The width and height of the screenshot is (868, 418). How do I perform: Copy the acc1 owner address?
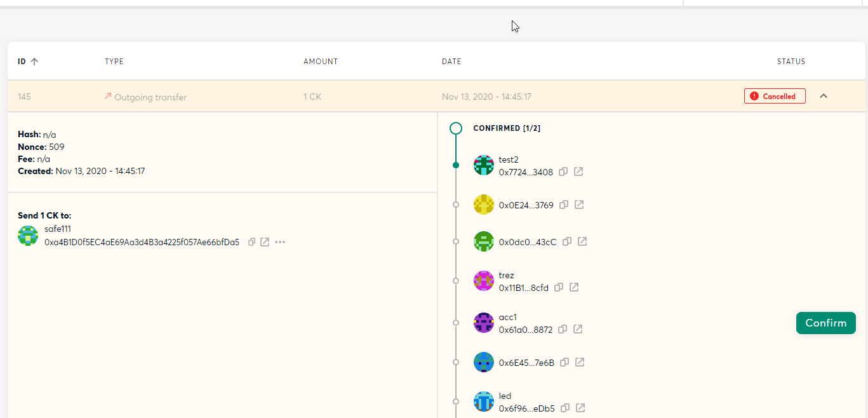[x=563, y=329]
